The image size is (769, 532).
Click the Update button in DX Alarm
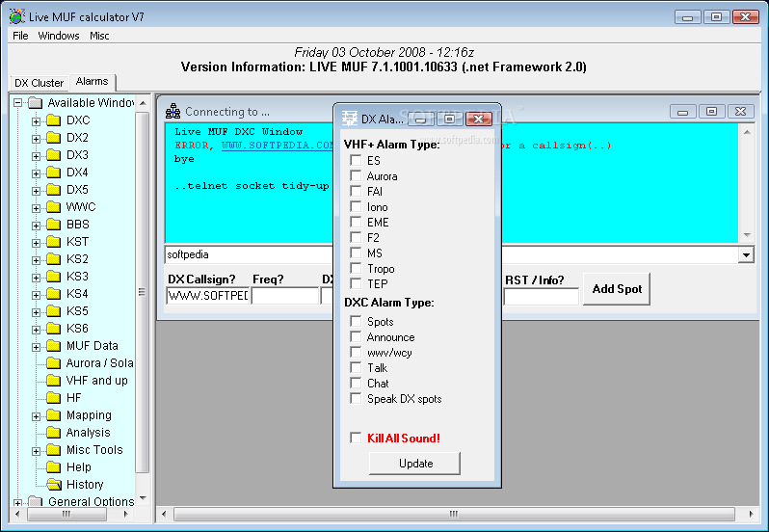pos(415,464)
